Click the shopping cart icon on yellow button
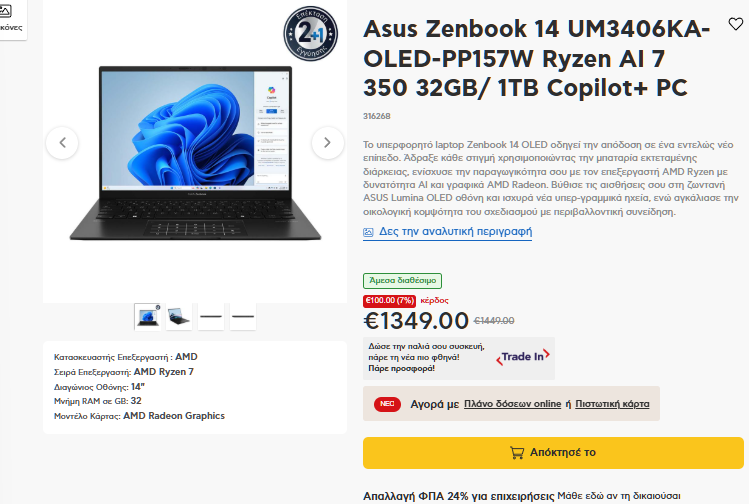The image size is (749, 504). (x=517, y=452)
